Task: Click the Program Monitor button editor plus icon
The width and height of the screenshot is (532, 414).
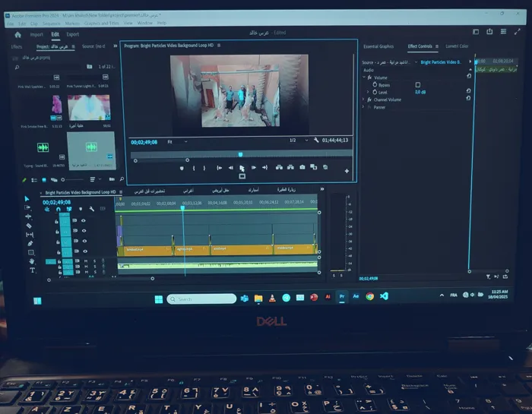Action: (347, 172)
